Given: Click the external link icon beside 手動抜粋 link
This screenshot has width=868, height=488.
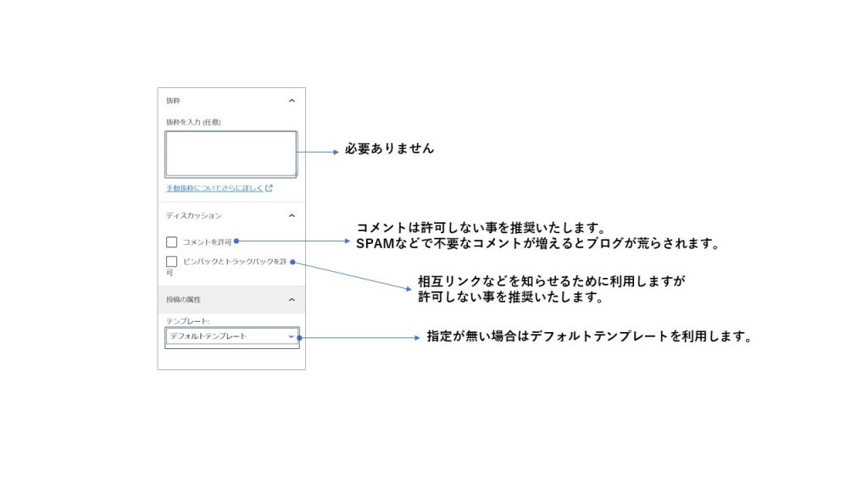Looking at the screenshot, I should click(269, 188).
